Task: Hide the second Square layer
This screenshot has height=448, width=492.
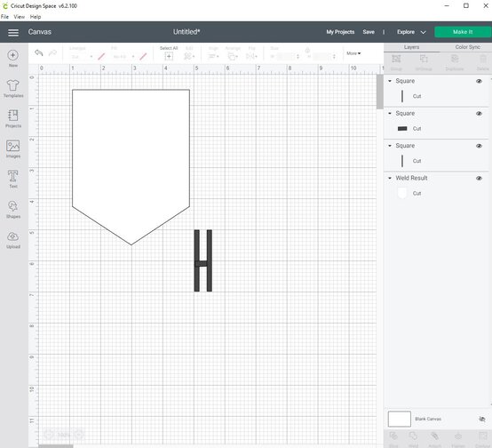Action: (479, 114)
